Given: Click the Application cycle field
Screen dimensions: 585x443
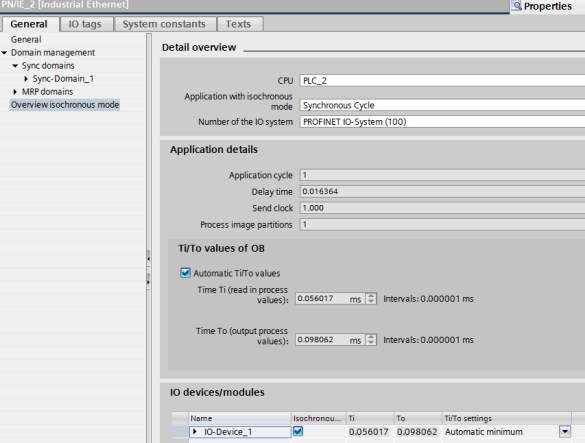Looking at the screenshot, I should (442, 175).
